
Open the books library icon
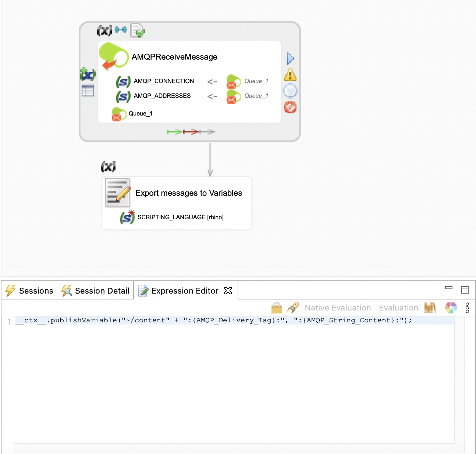click(430, 308)
